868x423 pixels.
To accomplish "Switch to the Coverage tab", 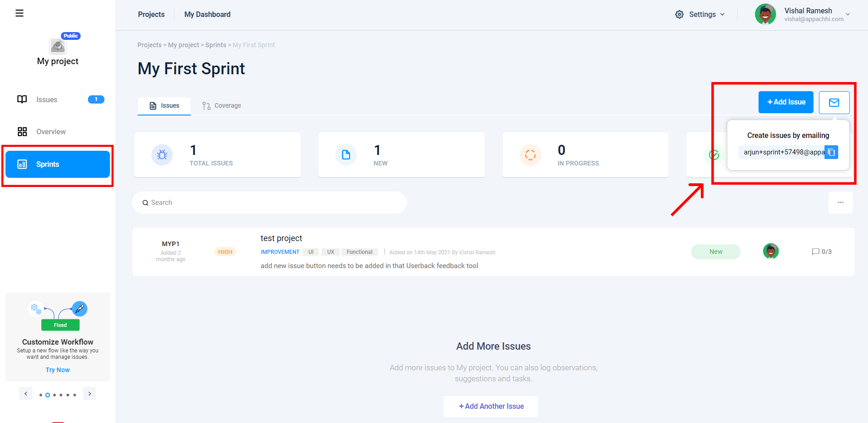I will tap(222, 106).
